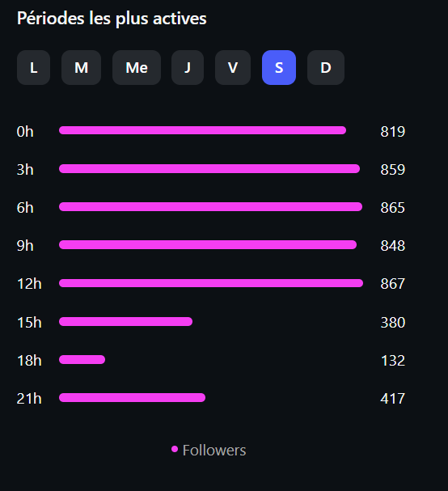Click the short 18h bar
The width and height of the screenshot is (448, 491).
[x=82, y=359]
